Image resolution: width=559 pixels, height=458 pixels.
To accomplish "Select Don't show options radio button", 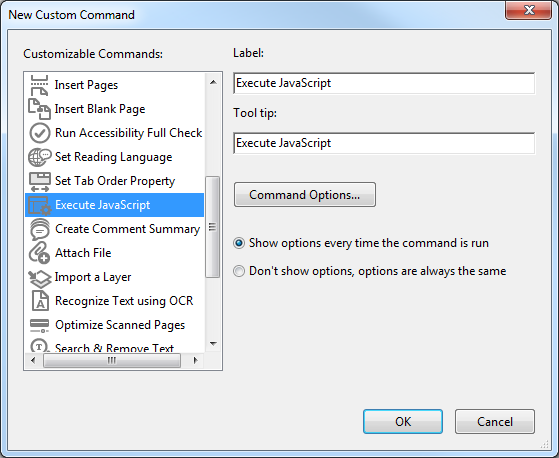I will 239,271.
